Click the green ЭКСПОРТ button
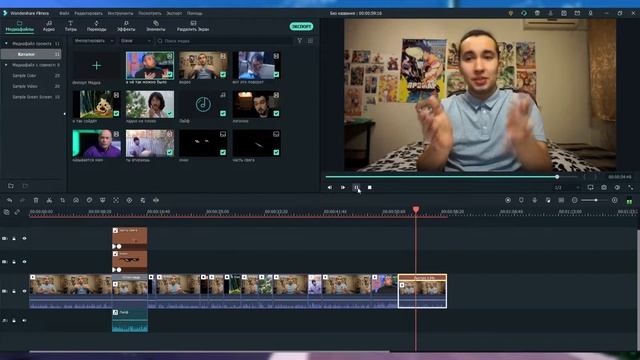 pyautogui.click(x=301, y=27)
